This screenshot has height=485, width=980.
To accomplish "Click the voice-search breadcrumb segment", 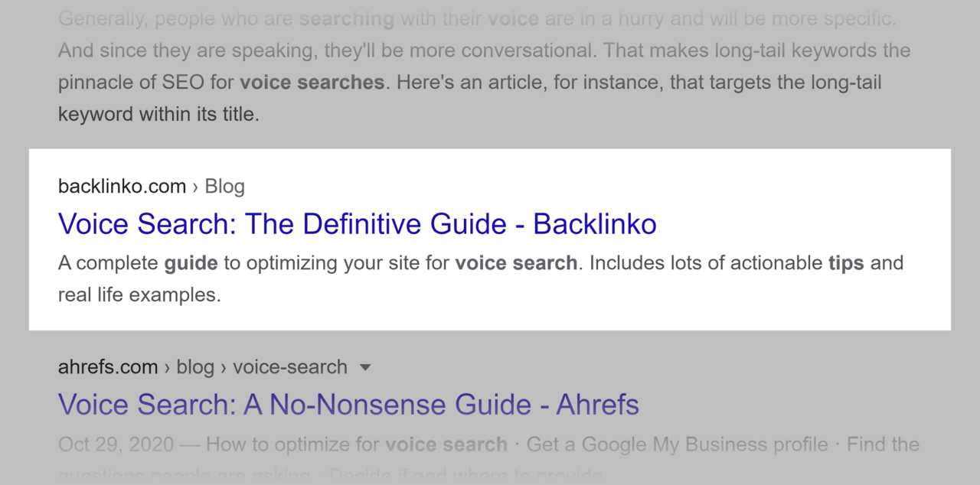I will coord(289,367).
